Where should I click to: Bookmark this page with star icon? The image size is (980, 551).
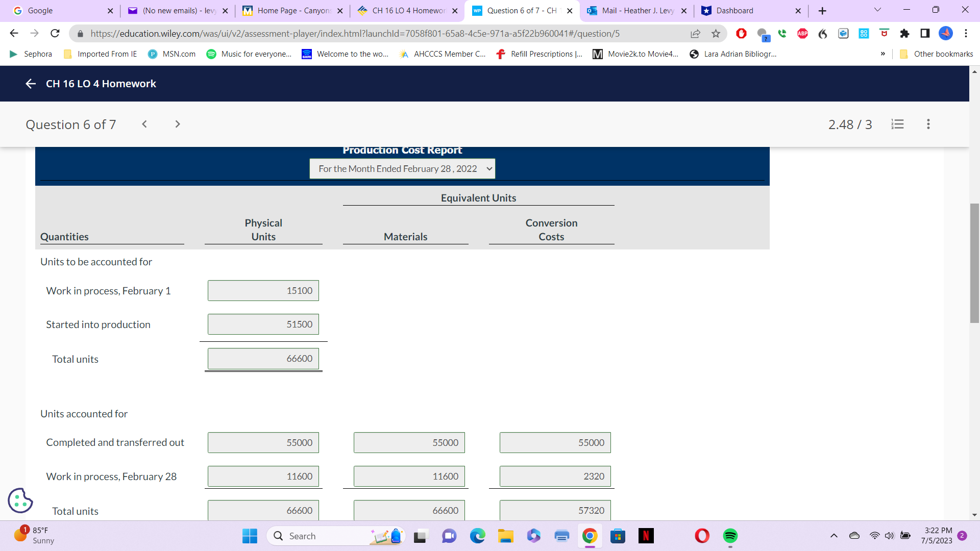coord(716,34)
